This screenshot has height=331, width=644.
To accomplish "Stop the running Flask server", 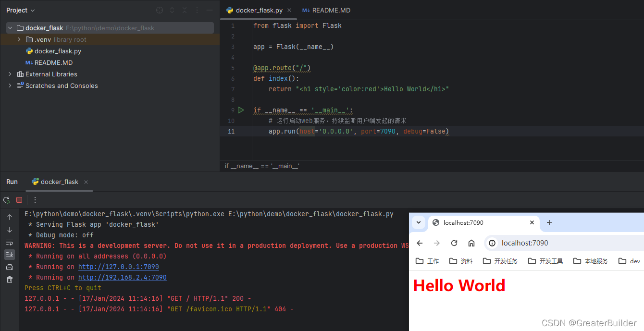I will [x=19, y=199].
